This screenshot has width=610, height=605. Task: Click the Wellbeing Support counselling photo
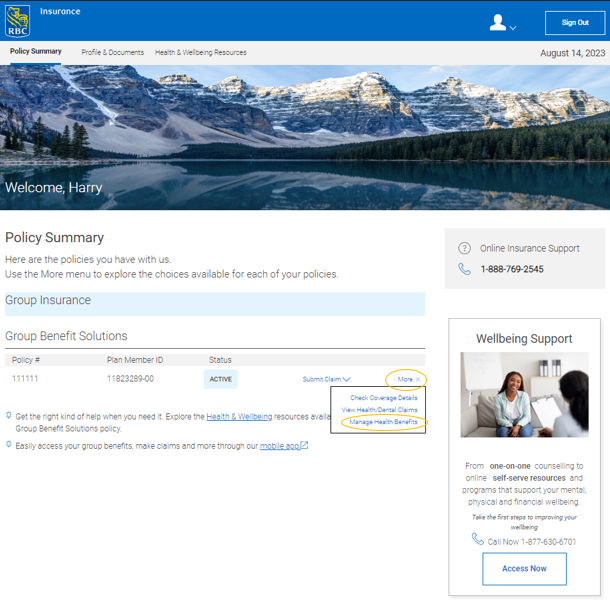point(524,395)
